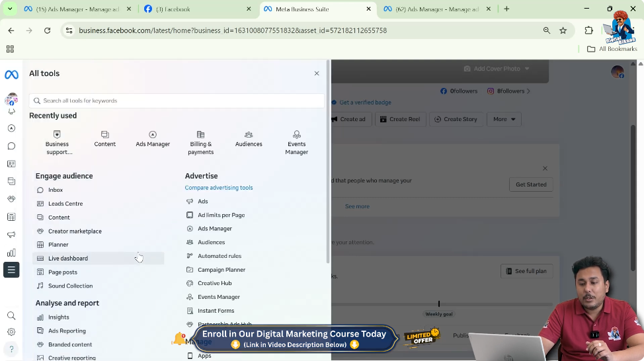
Task: Expand Instagram followers chevron
Action: click(x=528, y=91)
